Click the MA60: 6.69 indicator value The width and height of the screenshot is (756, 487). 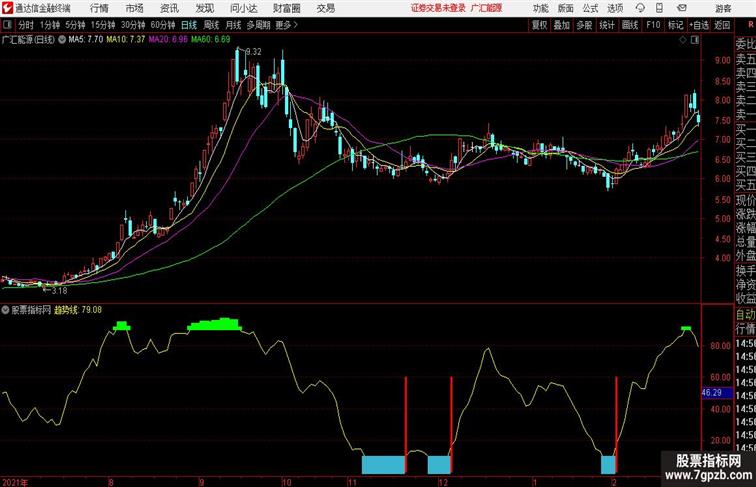(210, 40)
